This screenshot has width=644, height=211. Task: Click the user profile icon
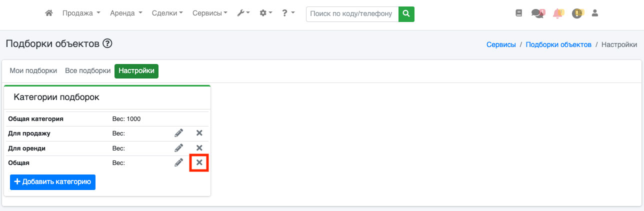pos(594,13)
